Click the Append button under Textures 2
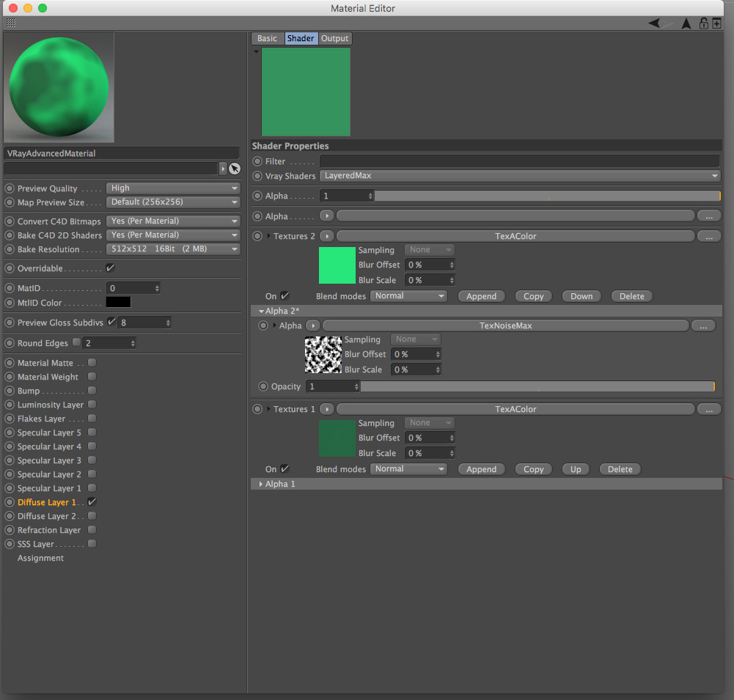 pyautogui.click(x=481, y=296)
